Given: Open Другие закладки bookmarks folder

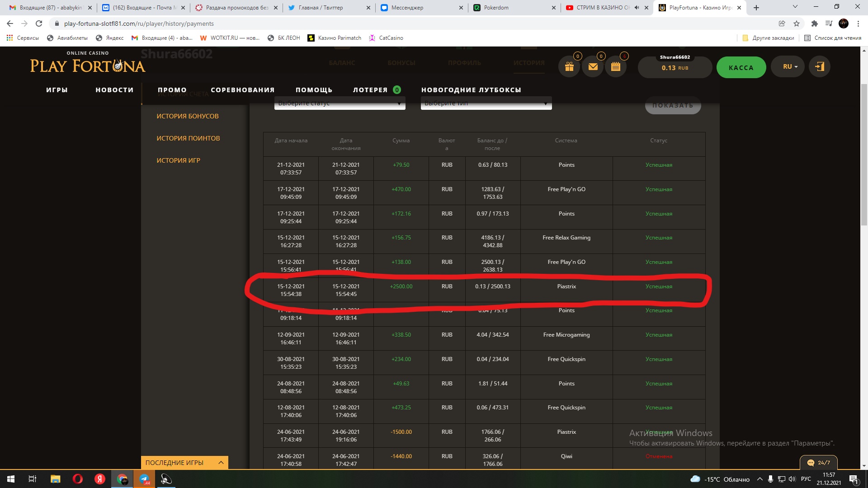Looking at the screenshot, I should 768,38.
